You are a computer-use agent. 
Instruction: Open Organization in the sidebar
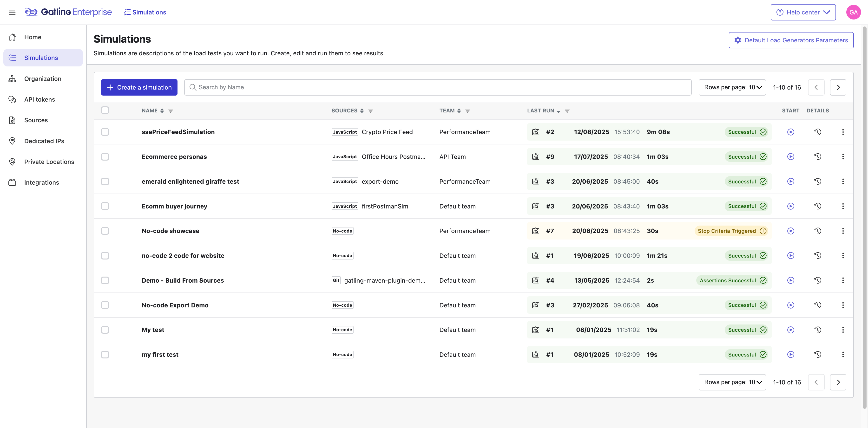tap(43, 79)
